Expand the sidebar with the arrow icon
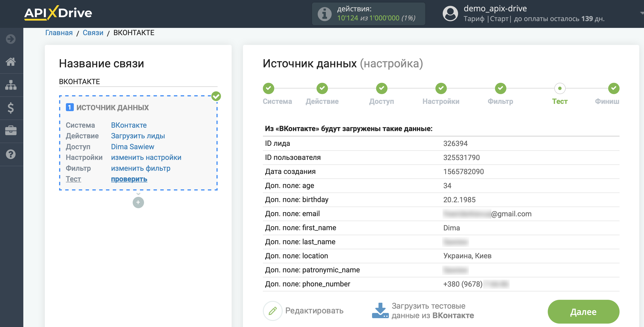 coord(11,39)
